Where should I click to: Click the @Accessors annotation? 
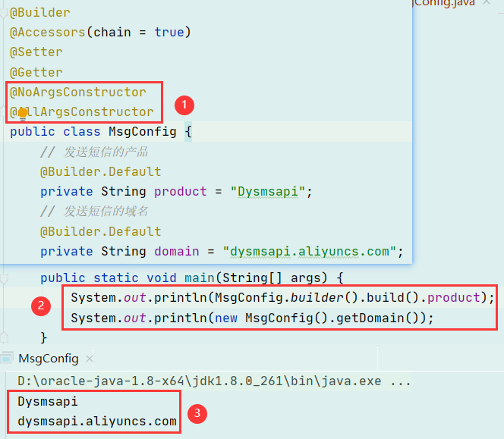tap(48, 33)
